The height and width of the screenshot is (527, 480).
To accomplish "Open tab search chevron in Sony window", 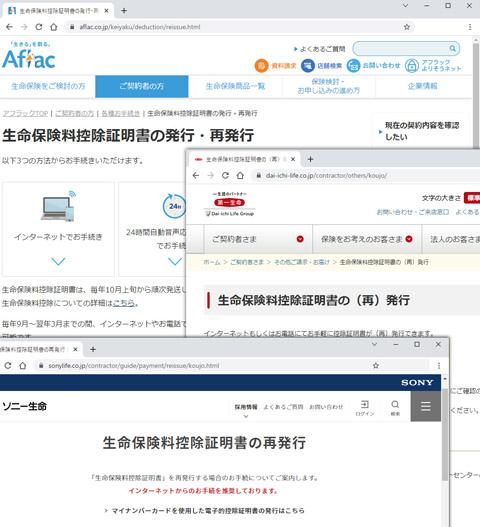I will click(x=374, y=344).
